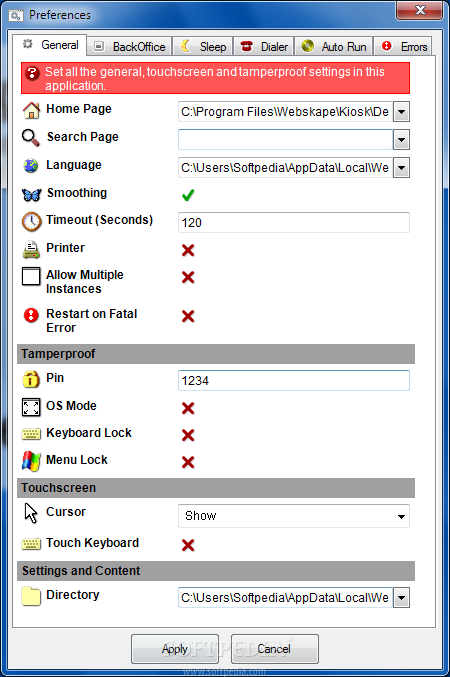Click the Home Page path field

click(x=285, y=112)
